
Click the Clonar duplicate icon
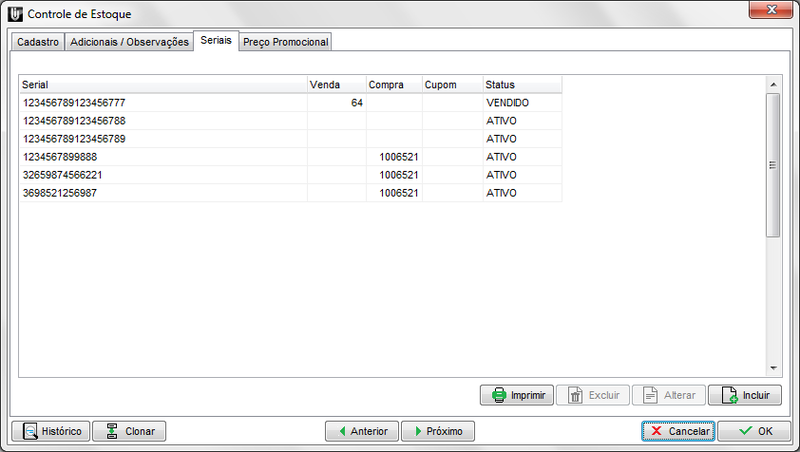point(112,431)
